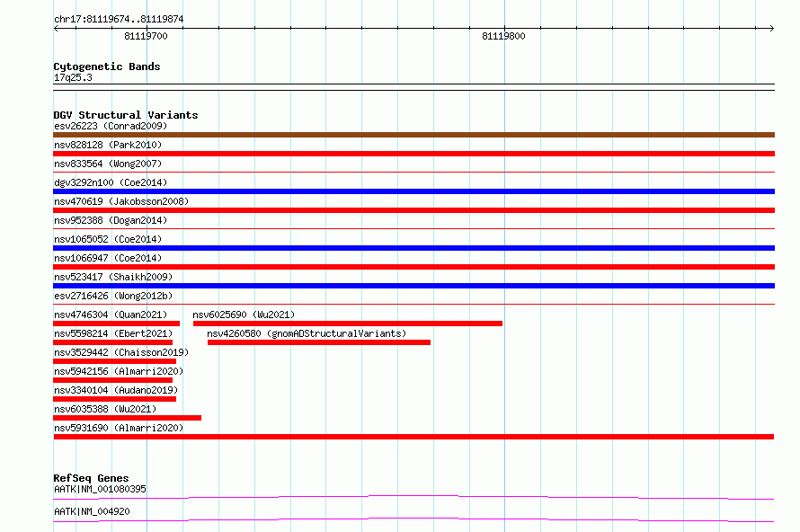Select variant nsv1066947 (Coe2014) label
Image resolution: width=800 pixels, height=532 pixels.
(x=108, y=258)
